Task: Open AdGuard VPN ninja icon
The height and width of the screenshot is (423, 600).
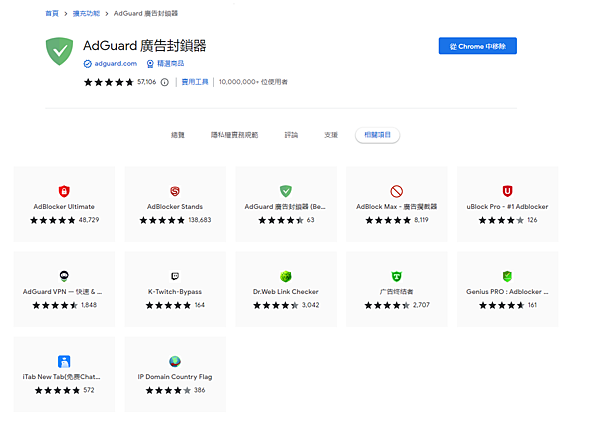Action: pos(64,276)
